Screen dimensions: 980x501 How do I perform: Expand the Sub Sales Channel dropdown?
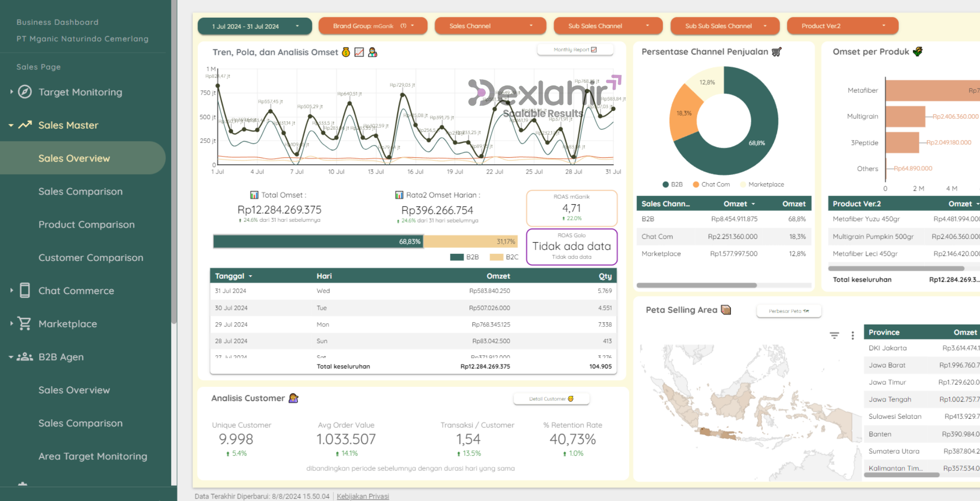tap(608, 26)
